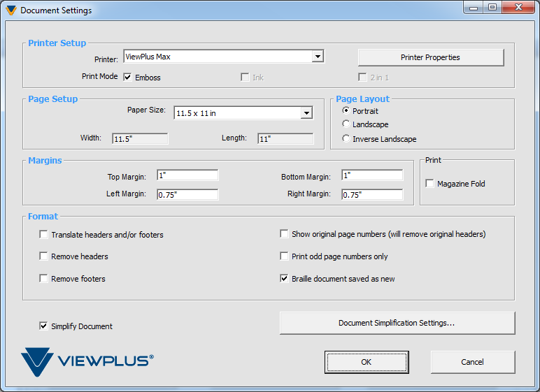Enable the Magazine Fold checkbox
The image size is (540, 392).
click(x=430, y=184)
